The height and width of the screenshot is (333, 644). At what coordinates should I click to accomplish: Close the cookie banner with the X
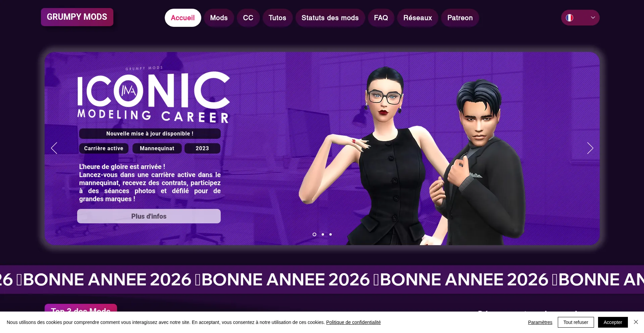[636, 322]
